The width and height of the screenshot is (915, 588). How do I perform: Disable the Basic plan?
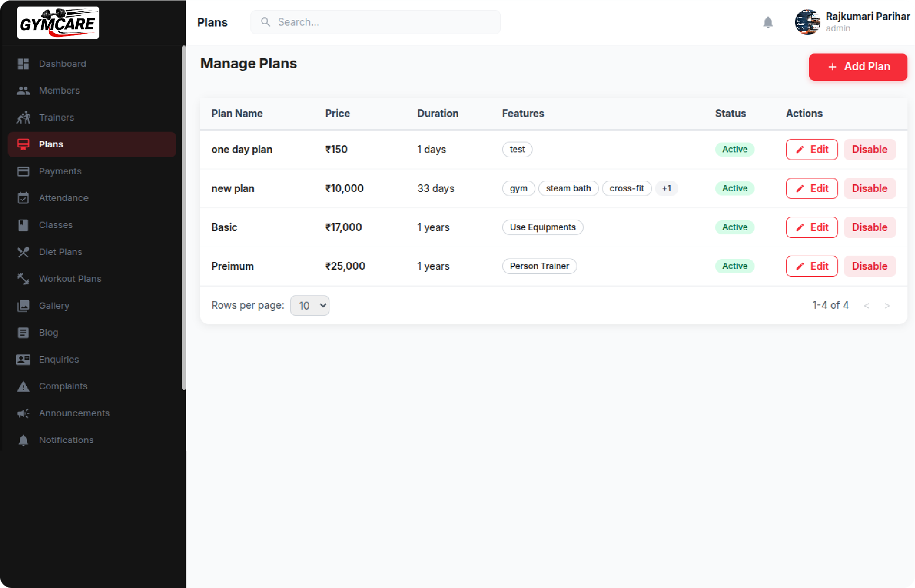click(870, 227)
